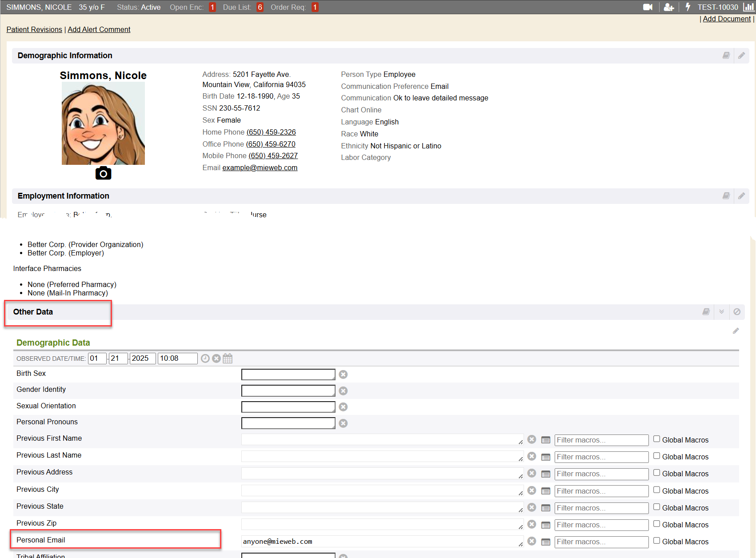This screenshot has width=756, height=558.
Task: Click the book icon in Employment Information header
Action: coord(726,196)
